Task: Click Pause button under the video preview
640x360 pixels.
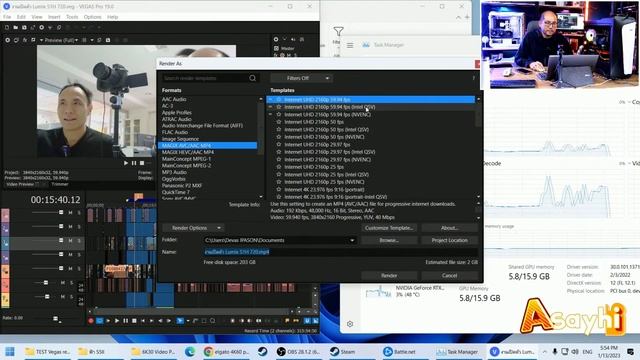Action: click(x=134, y=163)
